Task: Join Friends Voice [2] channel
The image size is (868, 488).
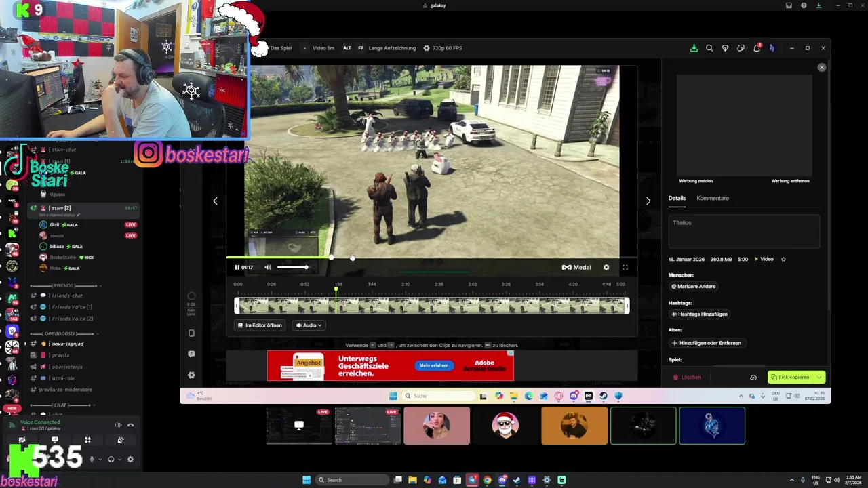Action: [x=71, y=318]
